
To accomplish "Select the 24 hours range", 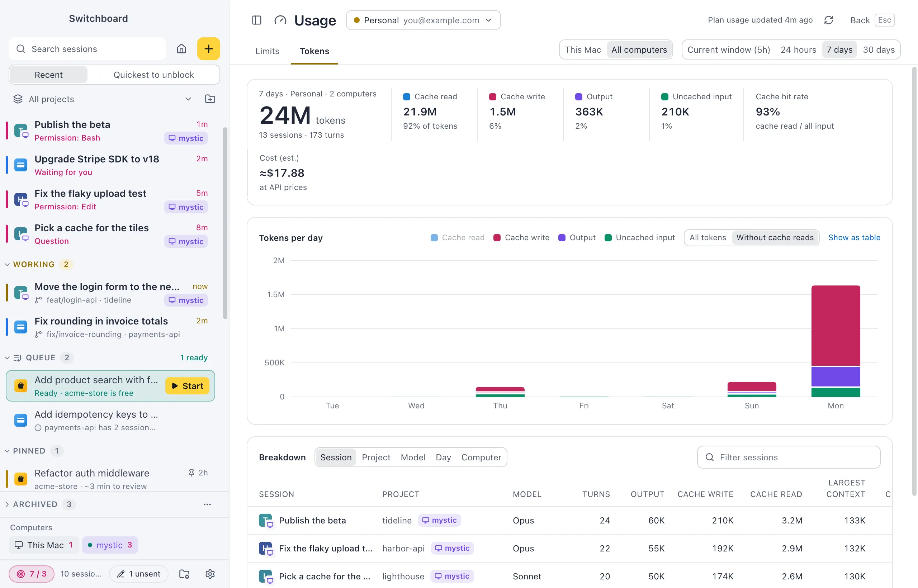I will [x=798, y=49].
